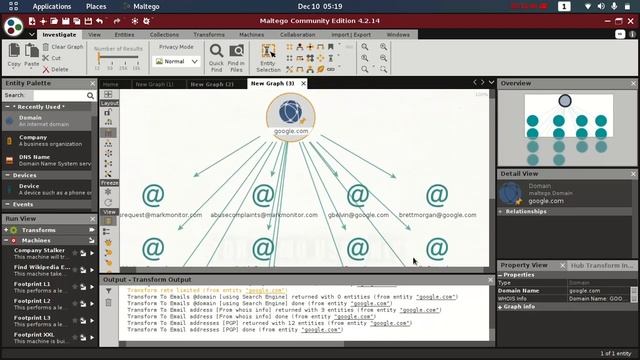640x360 pixels.
Task: Select the abusecomplaints@markmonitor.com email entity
Action: coord(264,201)
